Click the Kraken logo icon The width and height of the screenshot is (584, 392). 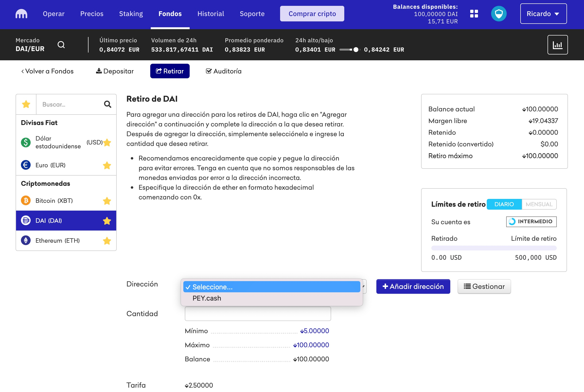pyautogui.click(x=21, y=14)
